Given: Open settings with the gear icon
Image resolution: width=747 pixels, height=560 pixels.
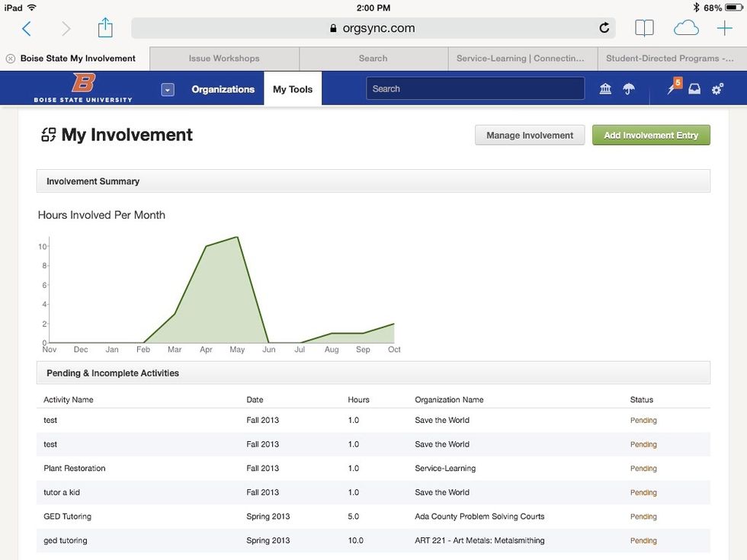Looking at the screenshot, I should 717,89.
